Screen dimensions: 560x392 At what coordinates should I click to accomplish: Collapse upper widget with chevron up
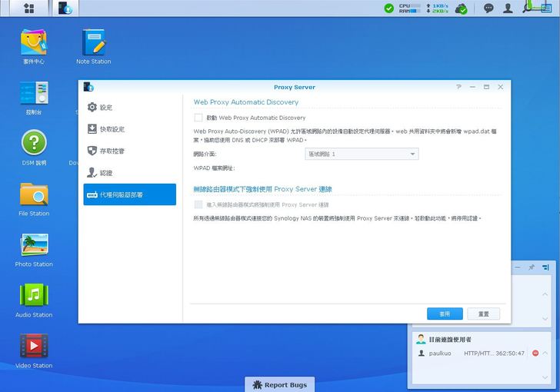tap(545, 294)
